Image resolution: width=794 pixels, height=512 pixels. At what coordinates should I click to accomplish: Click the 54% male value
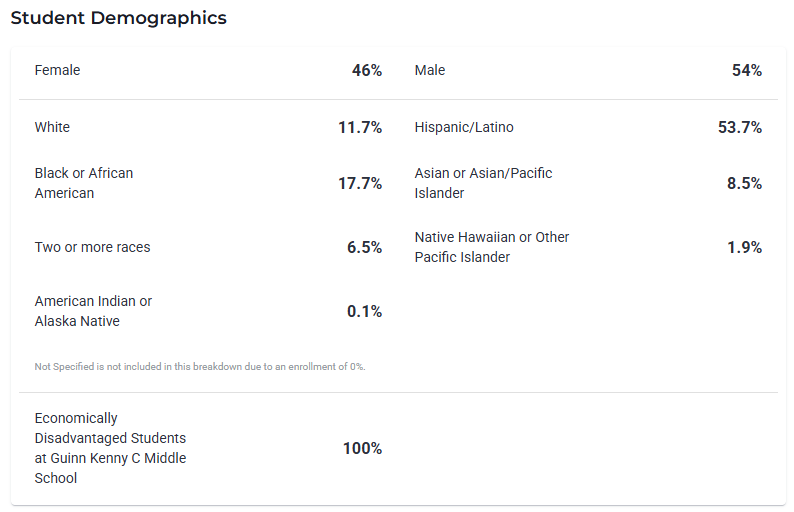pos(746,70)
